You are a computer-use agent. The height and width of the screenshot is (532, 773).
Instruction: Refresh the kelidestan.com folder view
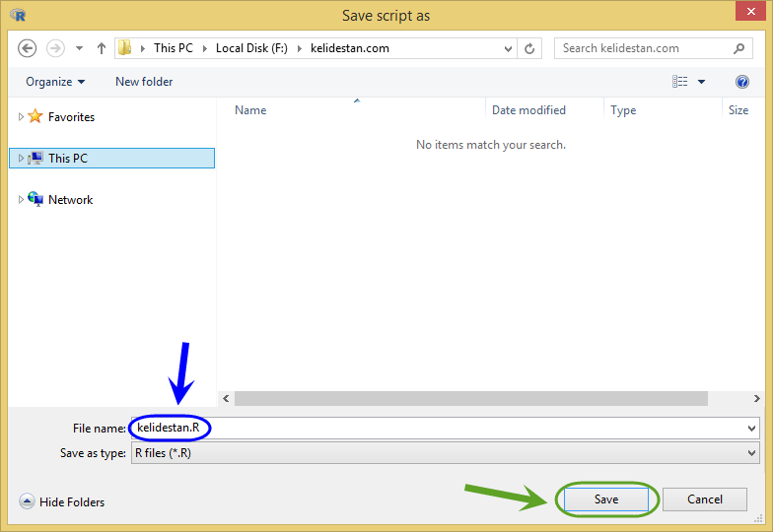[x=529, y=48]
